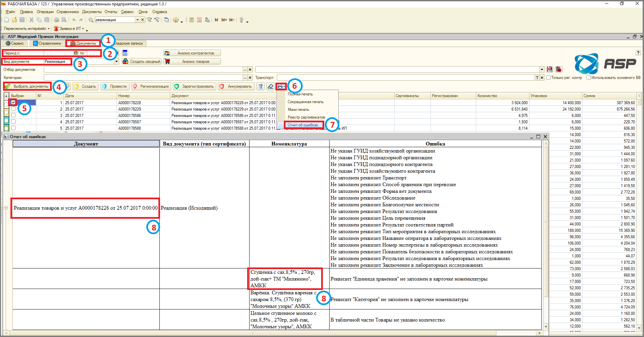Select 'Отчет об ошибках' menu entry

303,125
